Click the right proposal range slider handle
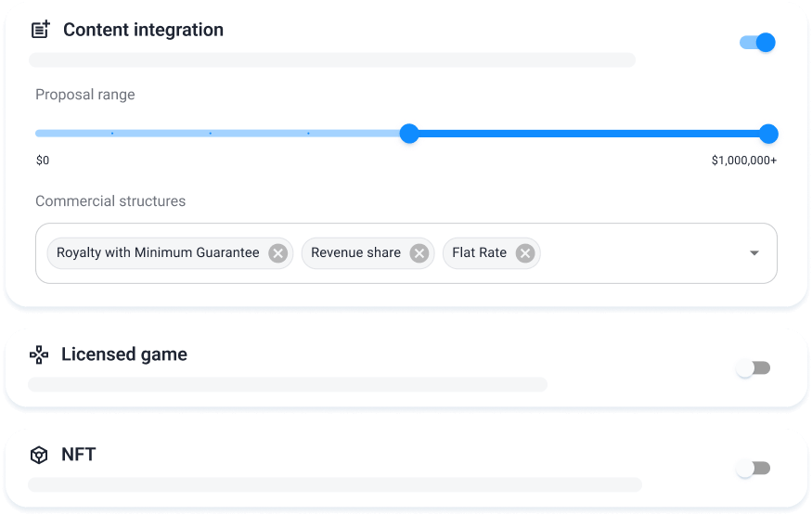This screenshot has width=812, height=515. [x=768, y=134]
